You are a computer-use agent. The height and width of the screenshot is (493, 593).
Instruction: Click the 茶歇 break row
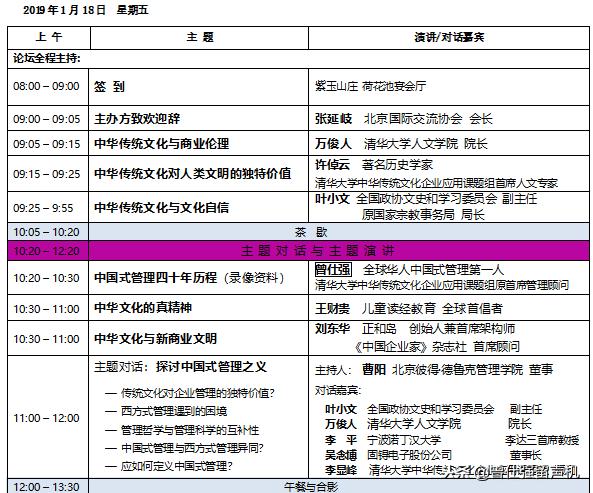coord(338,232)
